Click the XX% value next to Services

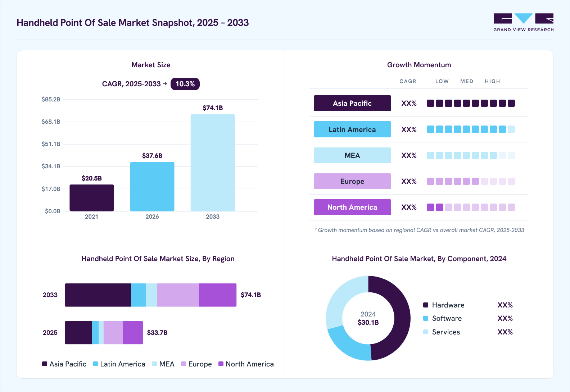[x=505, y=332]
